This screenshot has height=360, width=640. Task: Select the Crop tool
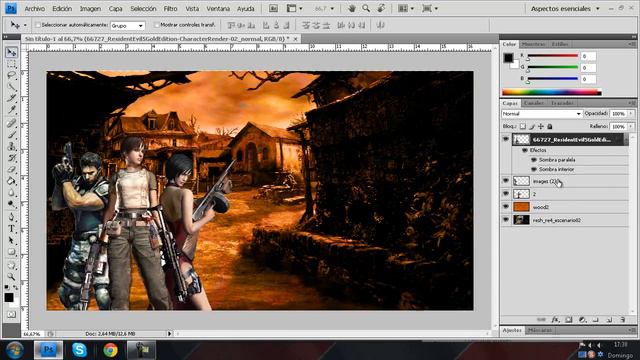coord(11,98)
